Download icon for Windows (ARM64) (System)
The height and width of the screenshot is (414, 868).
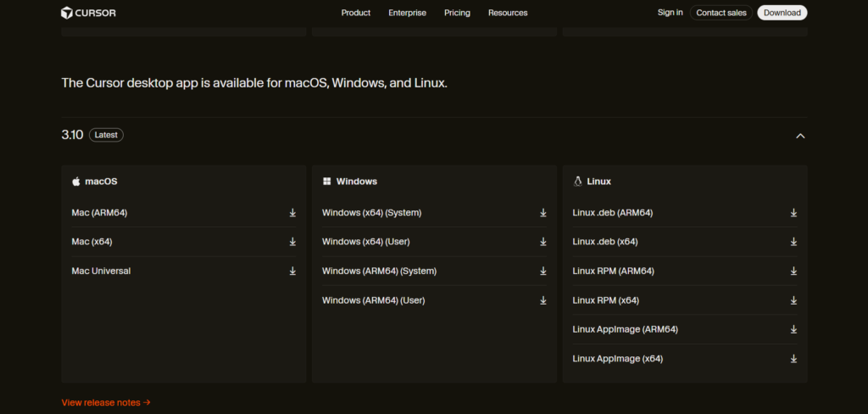[543, 271]
